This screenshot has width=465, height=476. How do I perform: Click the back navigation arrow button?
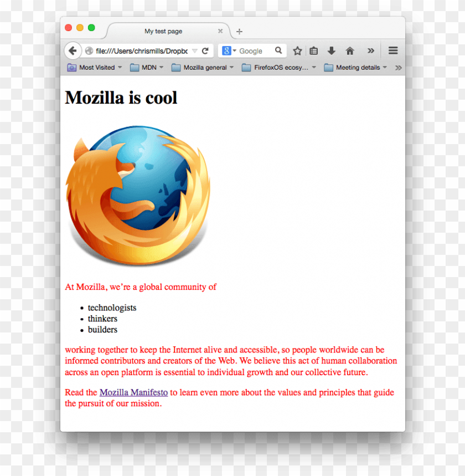click(73, 50)
